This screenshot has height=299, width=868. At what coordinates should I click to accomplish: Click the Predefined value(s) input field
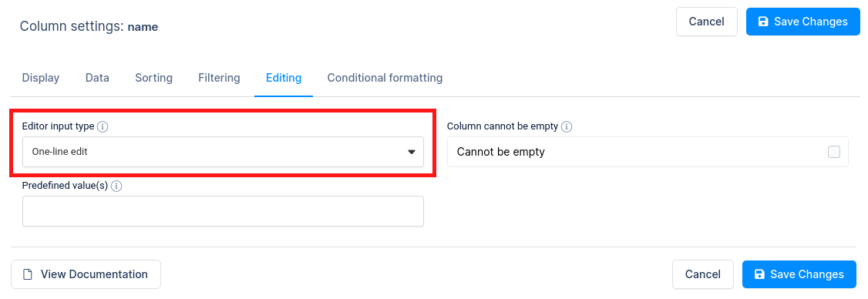click(x=223, y=211)
